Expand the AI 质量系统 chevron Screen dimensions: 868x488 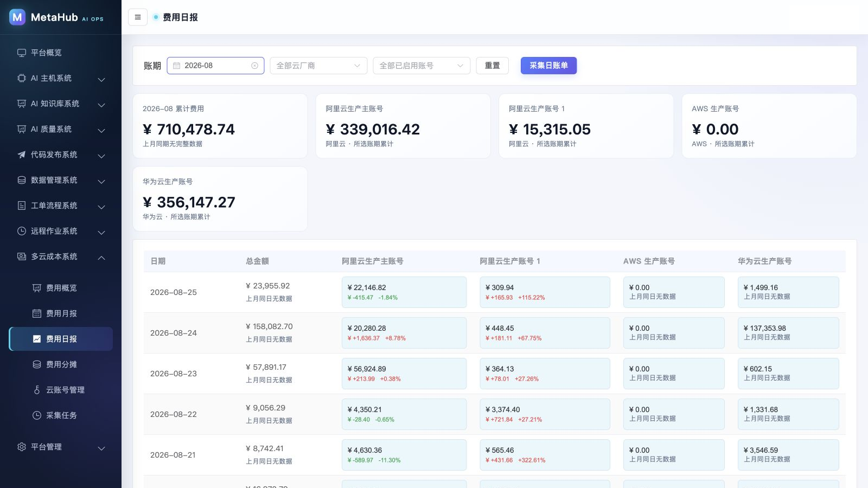coord(101,130)
